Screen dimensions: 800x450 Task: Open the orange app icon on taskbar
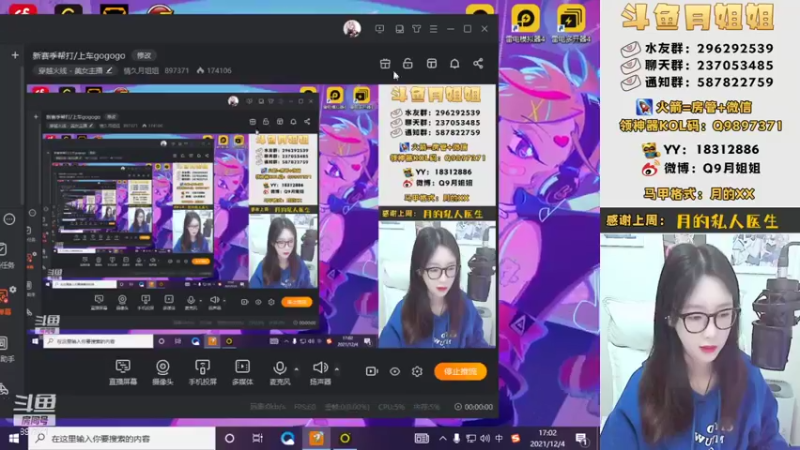[316, 438]
